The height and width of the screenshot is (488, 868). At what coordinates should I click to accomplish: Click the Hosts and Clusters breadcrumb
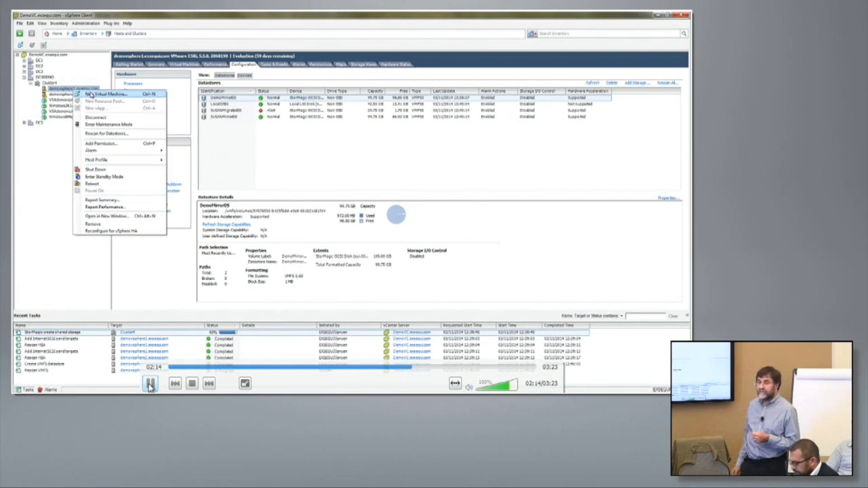click(130, 34)
